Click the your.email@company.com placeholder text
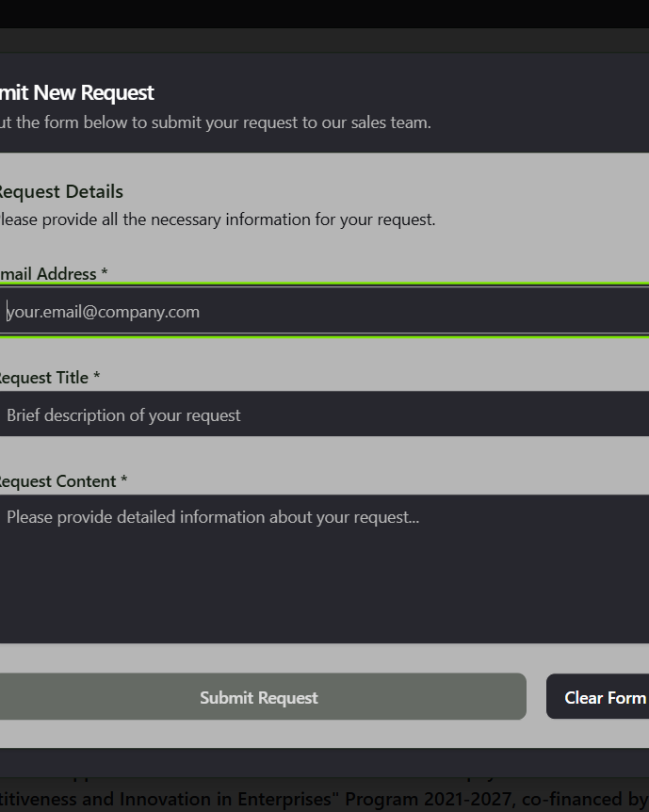This screenshot has width=649, height=812. coord(104,312)
